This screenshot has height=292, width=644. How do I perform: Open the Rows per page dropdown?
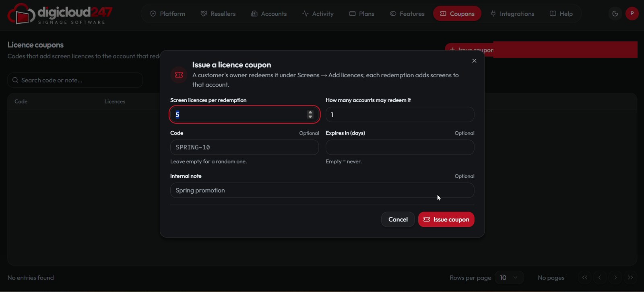click(509, 278)
